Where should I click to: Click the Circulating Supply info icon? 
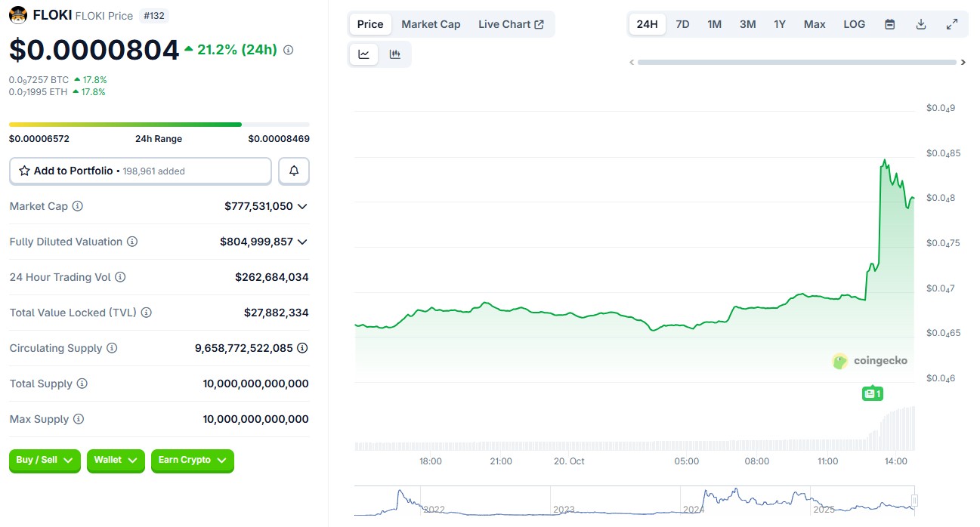point(112,348)
